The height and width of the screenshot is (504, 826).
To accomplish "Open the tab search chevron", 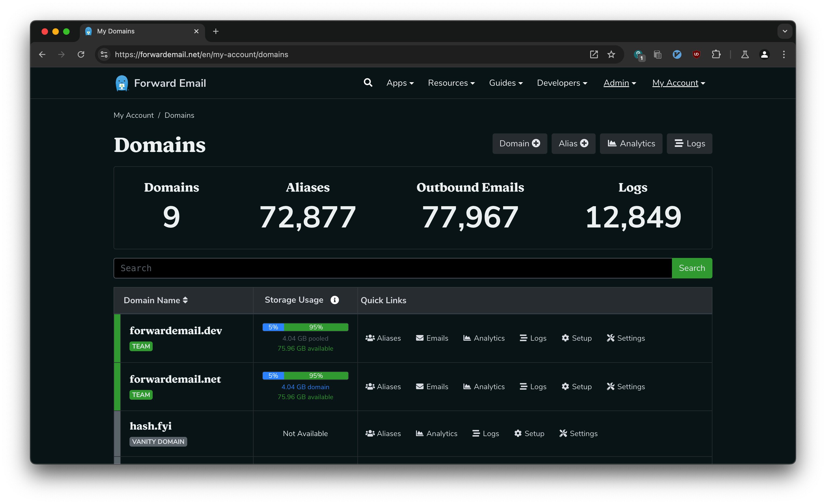I will [x=784, y=31].
